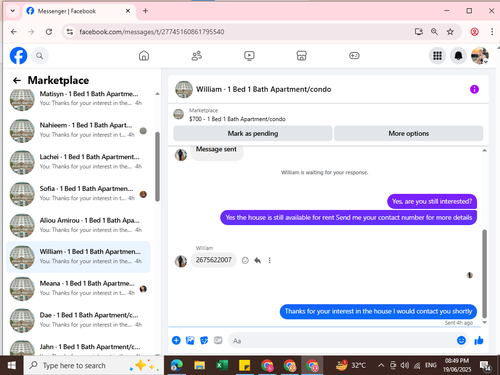This screenshot has height=375, width=500.
Task: Open the Friends icon in top navigation
Action: (x=197, y=56)
